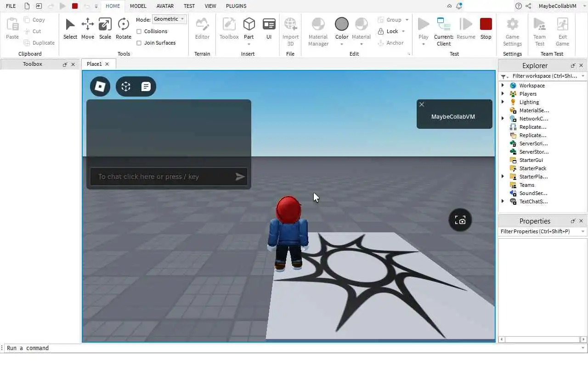Open the Roblox menu icon in viewport
The height and width of the screenshot is (368, 588).
[x=100, y=86]
